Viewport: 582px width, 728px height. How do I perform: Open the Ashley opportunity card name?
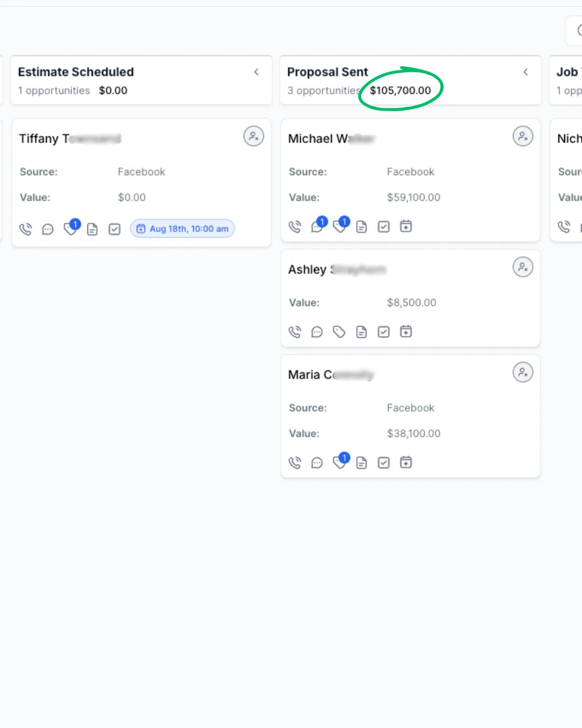click(x=337, y=269)
